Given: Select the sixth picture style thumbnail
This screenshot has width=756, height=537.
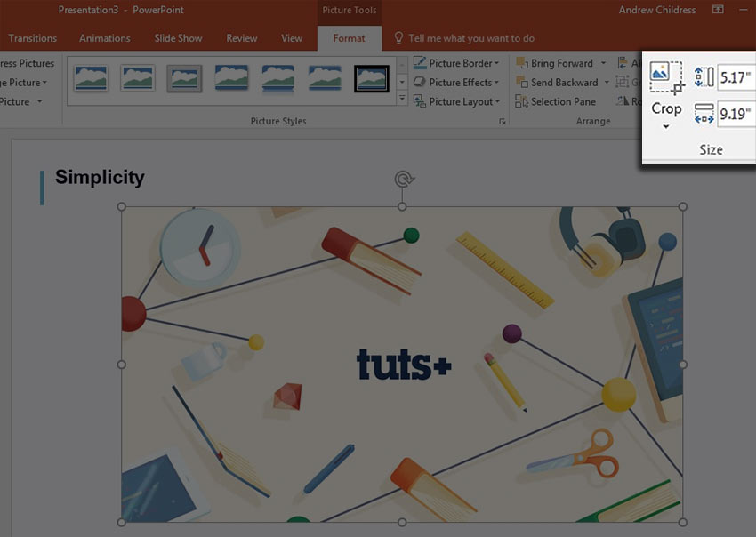Looking at the screenshot, I should [325, 78].
